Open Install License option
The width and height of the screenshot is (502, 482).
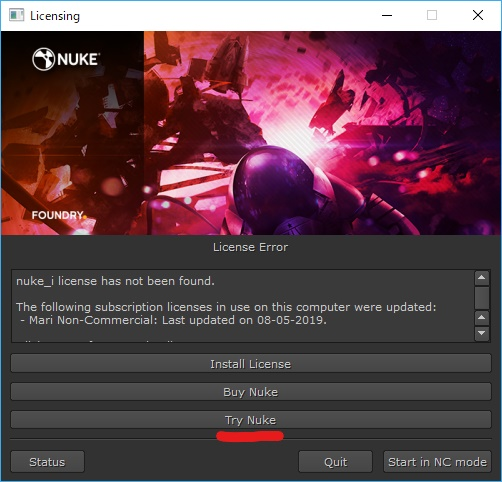(251, 363)
